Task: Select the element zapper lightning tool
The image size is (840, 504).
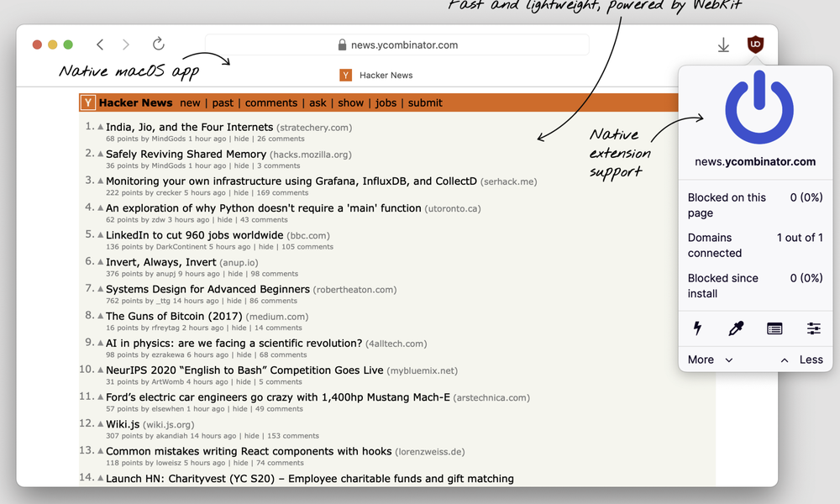Action: click(x=699, y=328)
